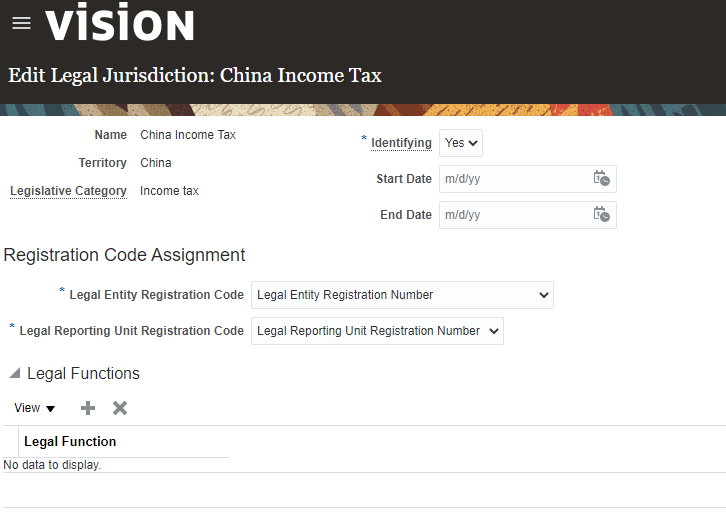Click the delete legal function X icon
726x531 pixels.
point(120,408)
